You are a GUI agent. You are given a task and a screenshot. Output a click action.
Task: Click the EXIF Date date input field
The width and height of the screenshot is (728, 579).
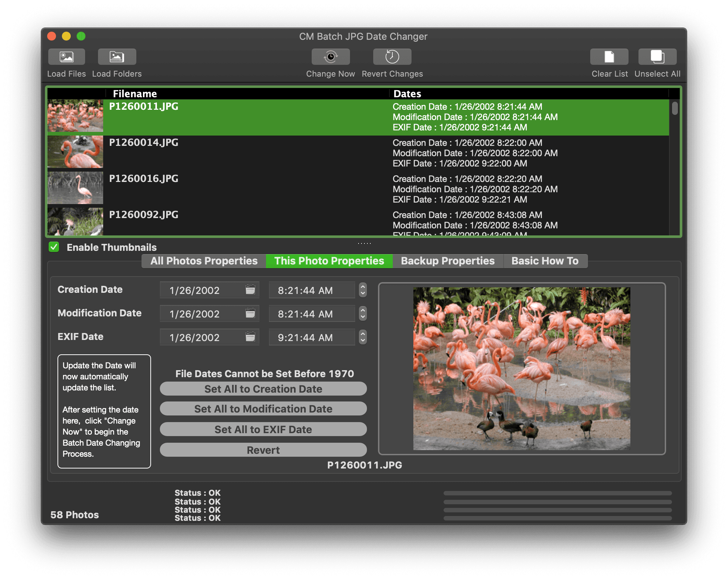(x=209, y=337)
